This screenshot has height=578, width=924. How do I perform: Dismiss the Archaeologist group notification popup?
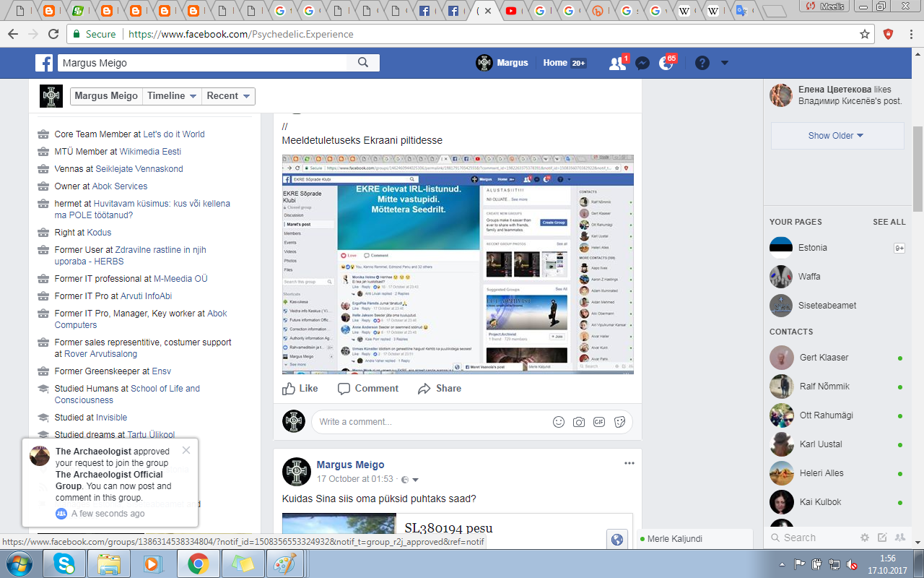tap(186, 450)
